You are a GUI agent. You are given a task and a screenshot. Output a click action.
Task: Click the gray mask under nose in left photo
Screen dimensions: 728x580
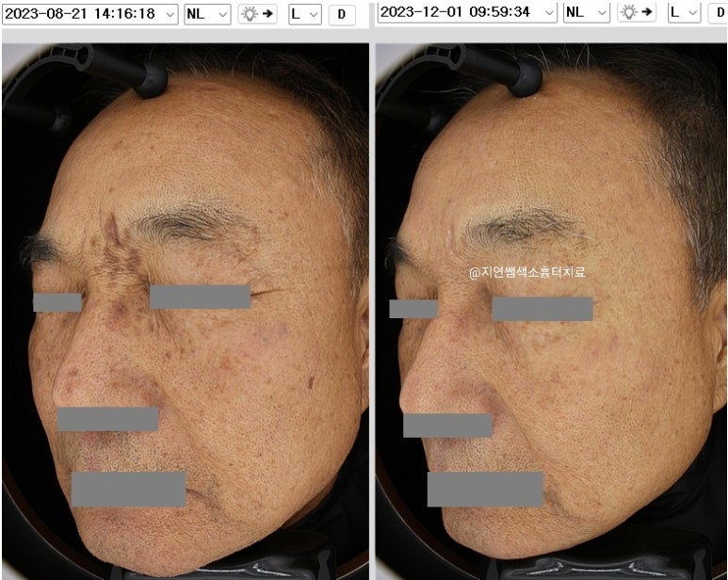(x=106, y=419)
